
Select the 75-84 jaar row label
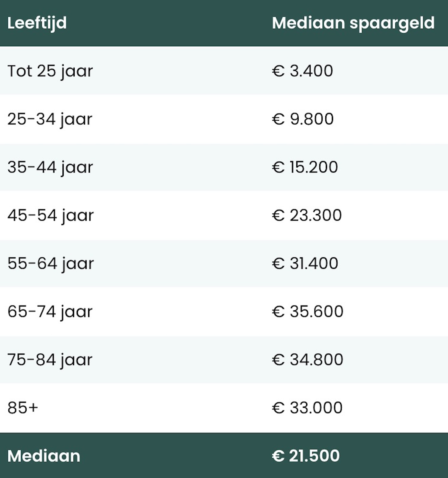(50, 360)
